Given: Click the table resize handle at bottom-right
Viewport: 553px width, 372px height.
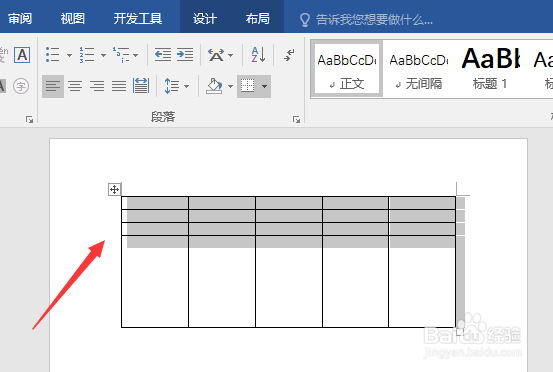Looking at the screenshot, I should tap(460, 331).
